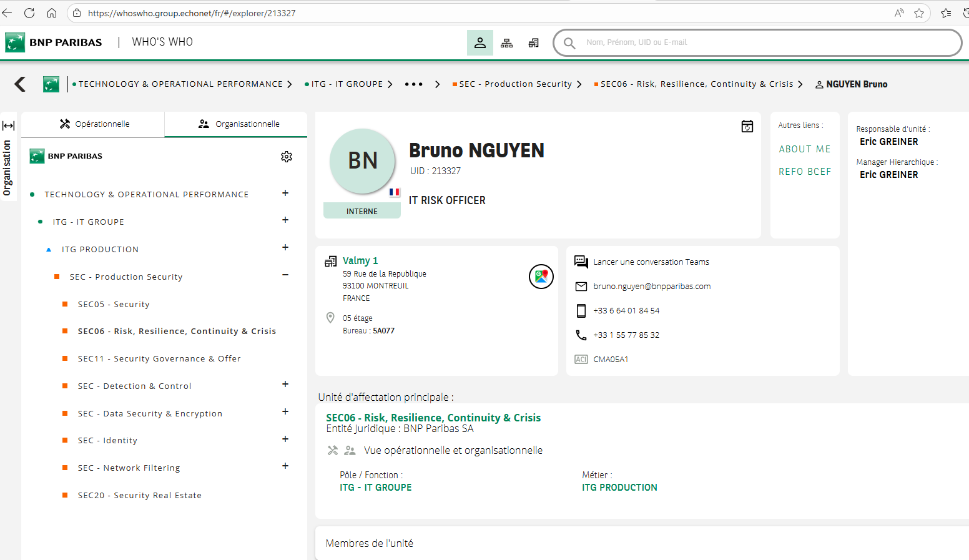Click the ellipsis in the breadcrumb

(x=414, y=84)
